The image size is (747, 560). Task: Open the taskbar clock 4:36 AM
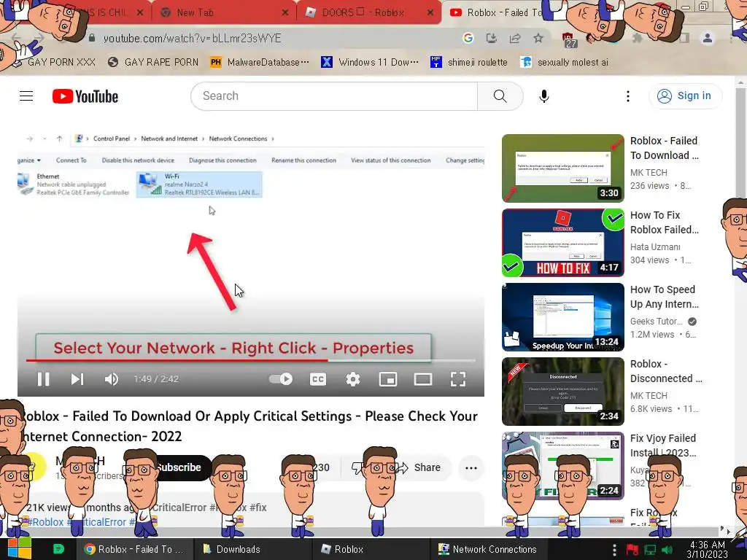[708, 549]
